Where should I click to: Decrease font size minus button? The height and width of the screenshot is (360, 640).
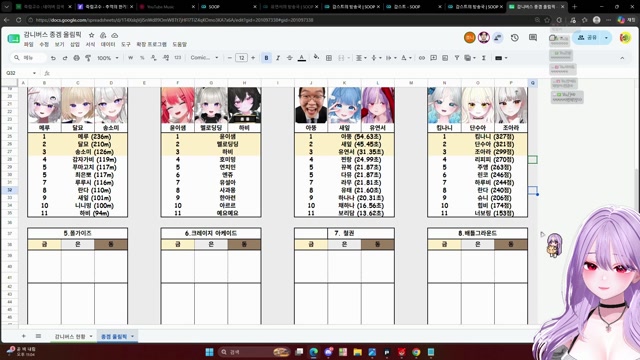[230, 58]
